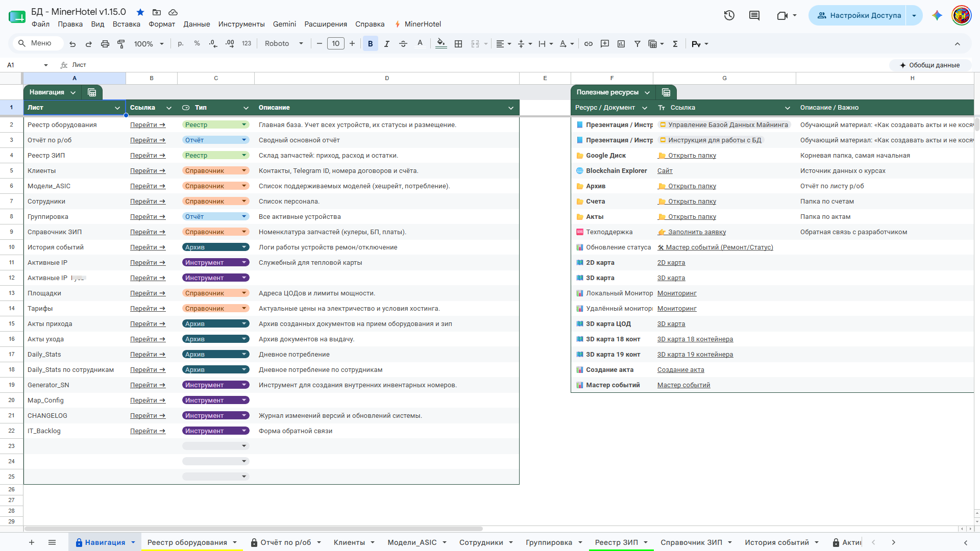
Task: Open Данные menu
Action: [x=197, y=24]
